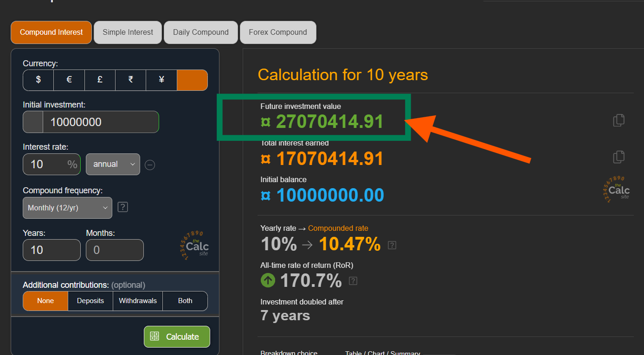Screen dimensions: 644x355
Task: Copy the future investment value
Action: click(x=618, y=120)
